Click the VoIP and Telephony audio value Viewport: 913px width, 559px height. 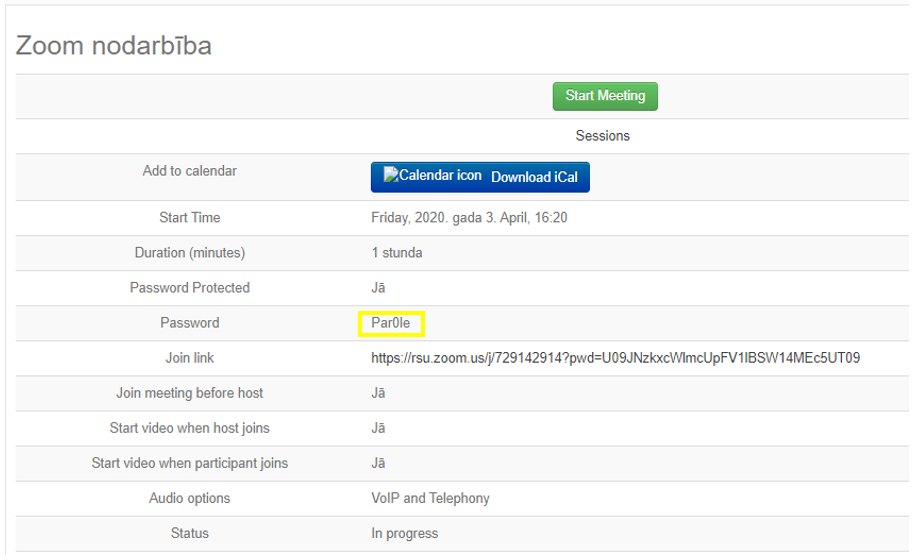point(430,498)
